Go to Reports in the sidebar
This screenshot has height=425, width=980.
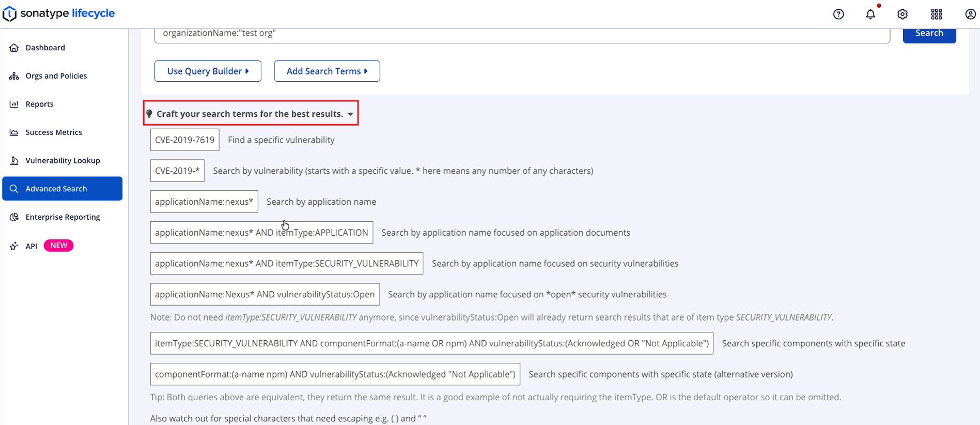[x=39, y=104]
